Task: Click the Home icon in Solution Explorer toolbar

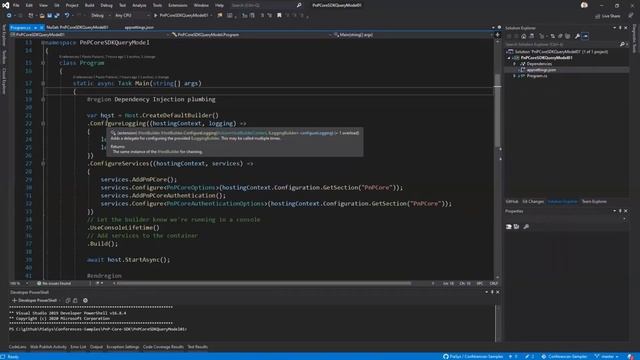Action: point(524,36)
